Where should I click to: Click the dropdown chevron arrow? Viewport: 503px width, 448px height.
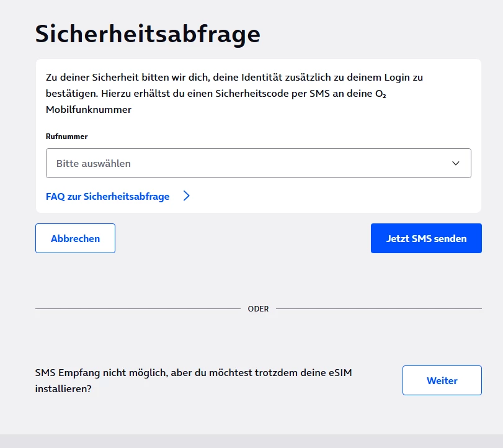click(x=456, y=163)
